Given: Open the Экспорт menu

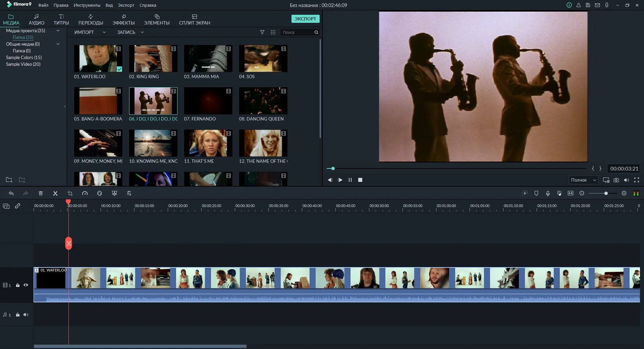Looking at the screenshot, I should (x=126, y=5).
